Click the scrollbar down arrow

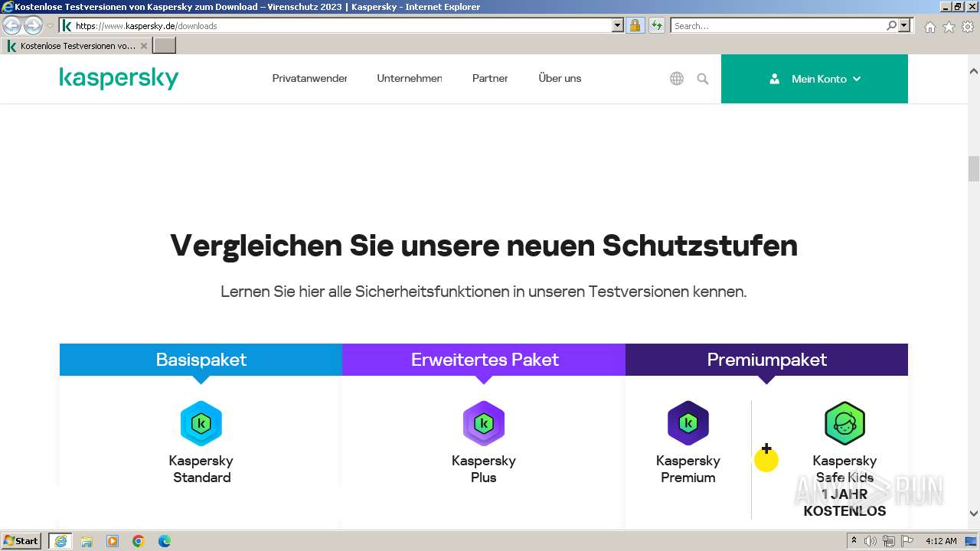[x=974, y=514]
